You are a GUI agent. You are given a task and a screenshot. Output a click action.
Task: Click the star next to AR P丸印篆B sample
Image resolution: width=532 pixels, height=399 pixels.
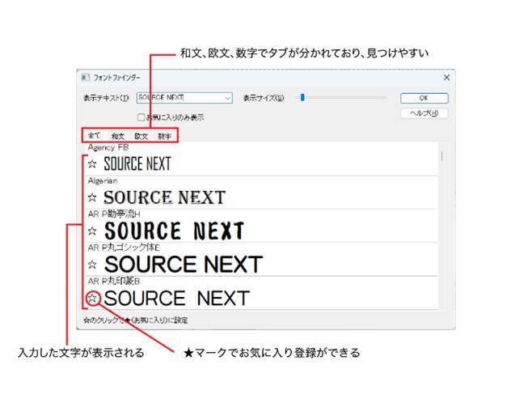coord(92,298)
